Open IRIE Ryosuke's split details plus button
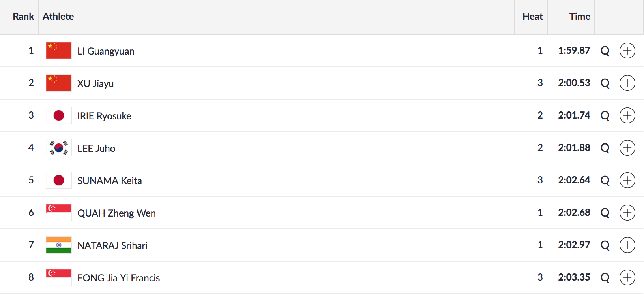 (627, 115)
